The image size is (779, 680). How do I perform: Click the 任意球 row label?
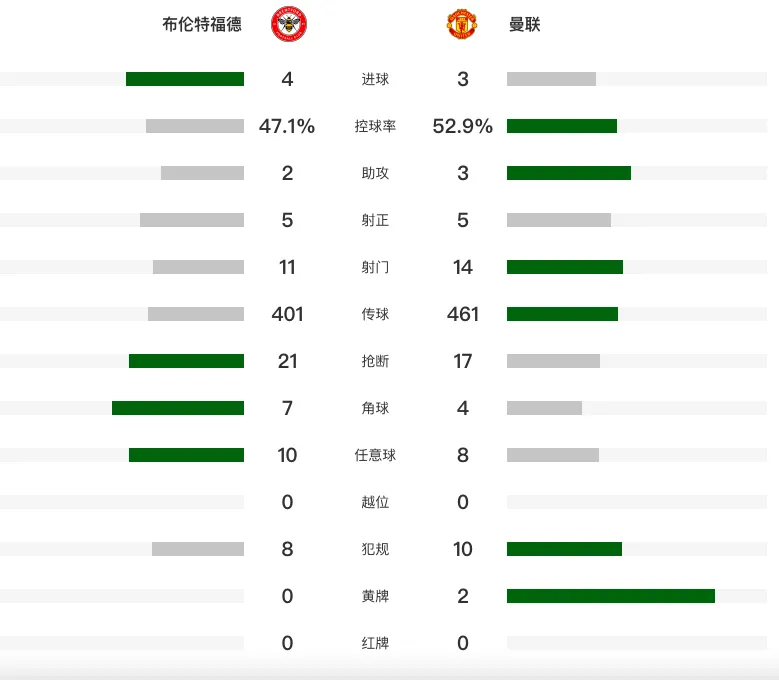coord(375,455)
